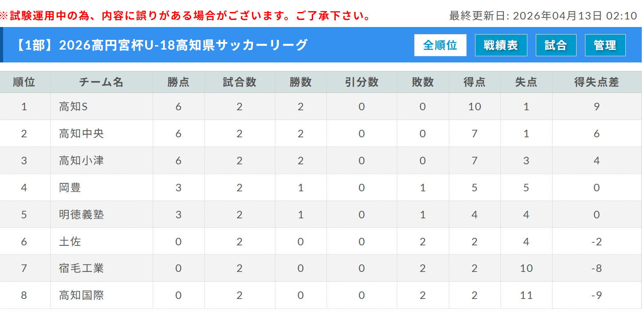Click the 明徳義塾 team name
644x314 pixels.
81,215
